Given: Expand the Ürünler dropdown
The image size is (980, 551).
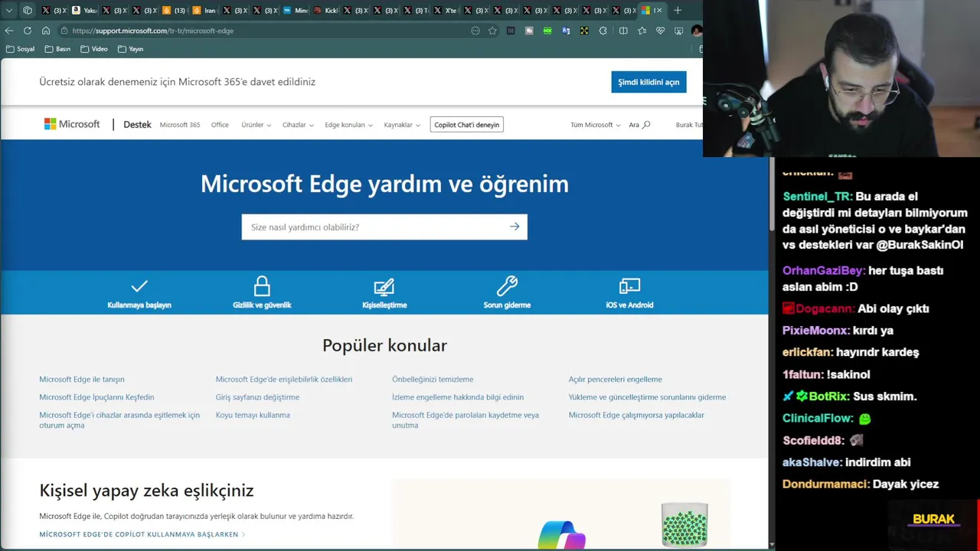Looking at the screenshot, I should [256, 125].
